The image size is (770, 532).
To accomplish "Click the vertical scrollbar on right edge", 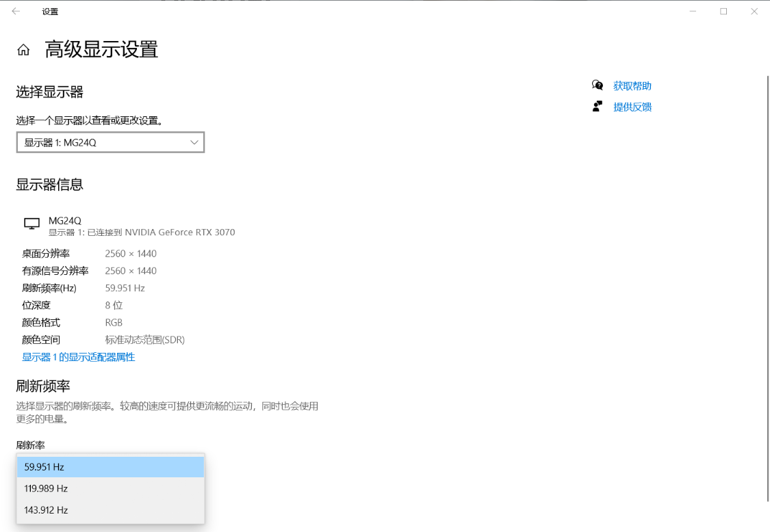I will pos(767,289).
